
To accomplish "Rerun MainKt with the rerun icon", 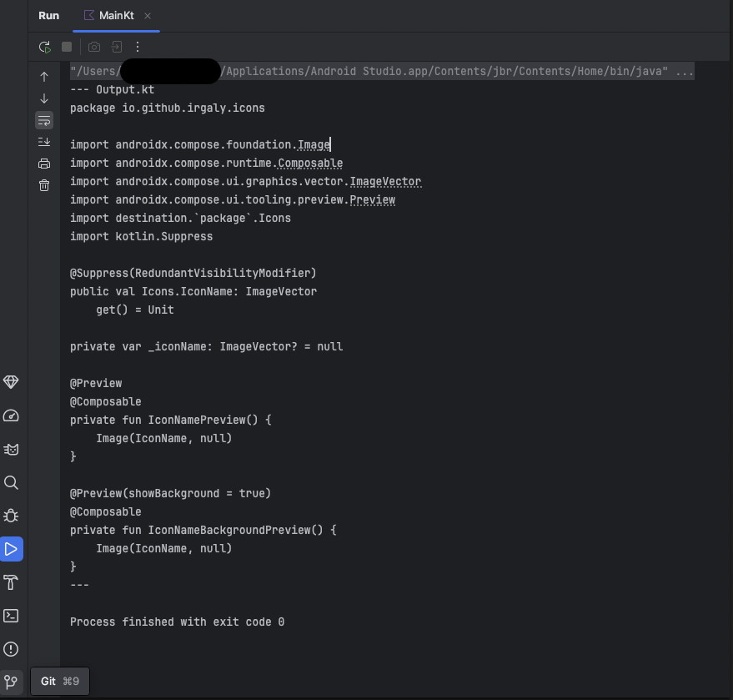I will point(44,47).
